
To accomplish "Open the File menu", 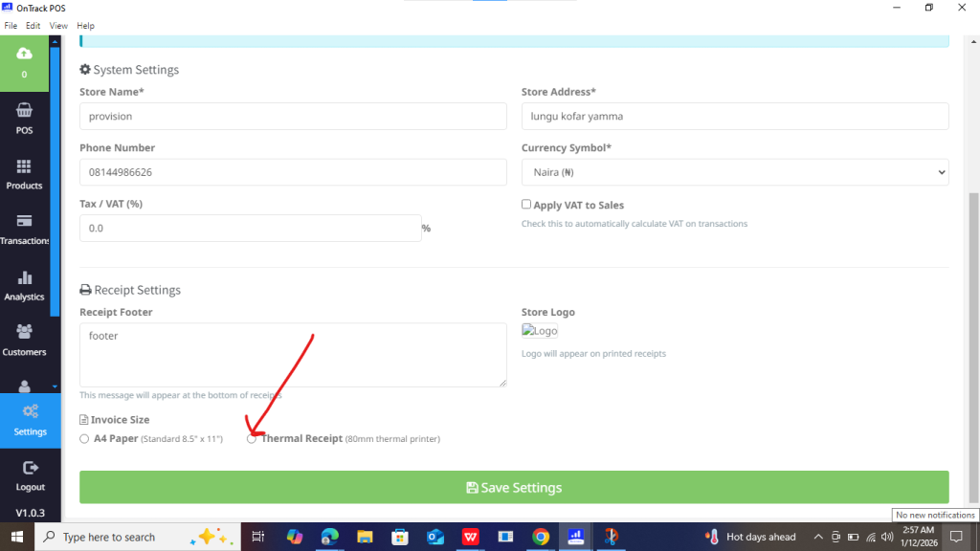I will point(11,26).
